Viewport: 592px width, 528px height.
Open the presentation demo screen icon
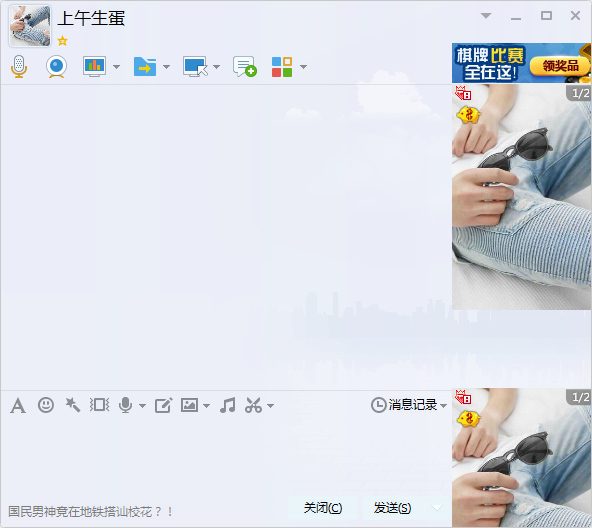pos(94,67)
